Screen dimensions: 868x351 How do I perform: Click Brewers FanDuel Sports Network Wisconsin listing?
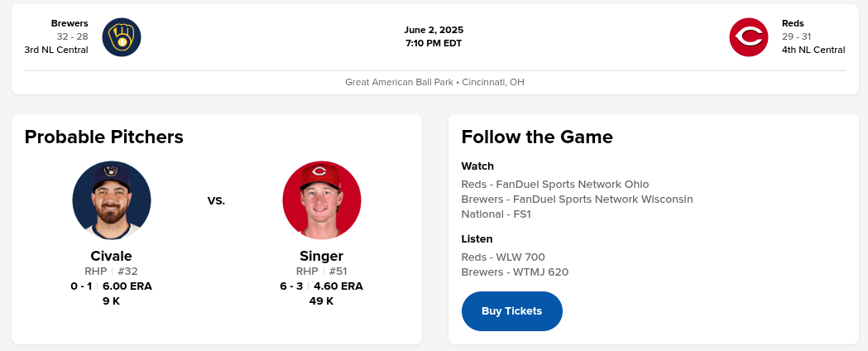577,200
